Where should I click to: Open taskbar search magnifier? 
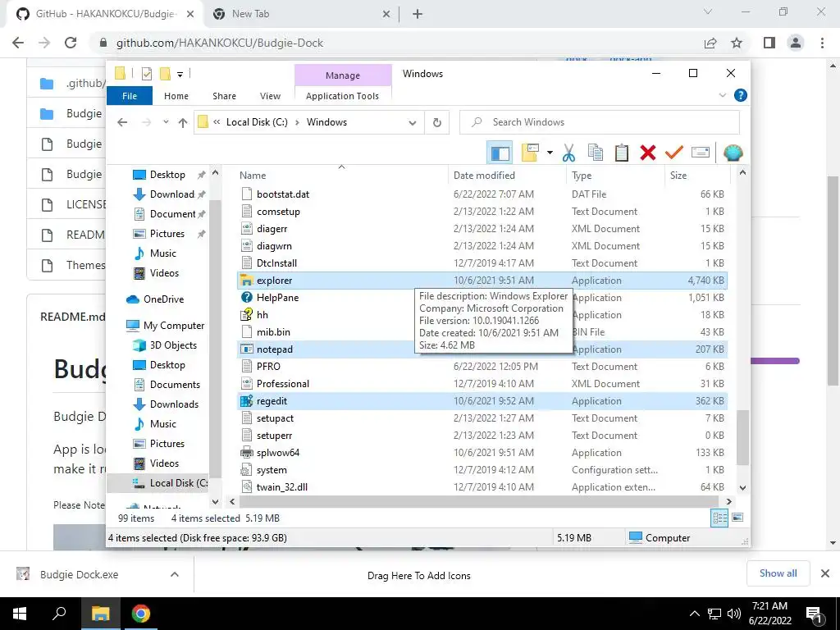tap(59, 614)
